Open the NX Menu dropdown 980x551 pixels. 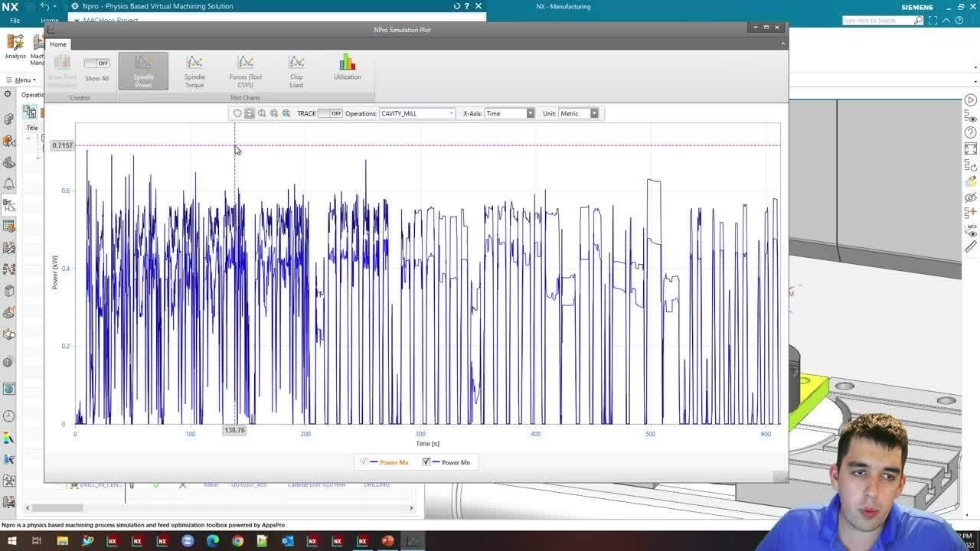point(21,80)
